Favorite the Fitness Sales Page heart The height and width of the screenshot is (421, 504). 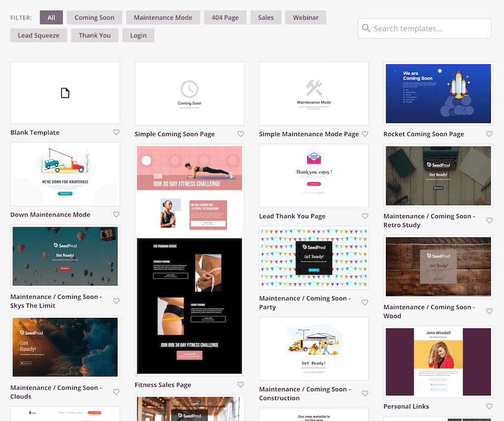(240, 385)
